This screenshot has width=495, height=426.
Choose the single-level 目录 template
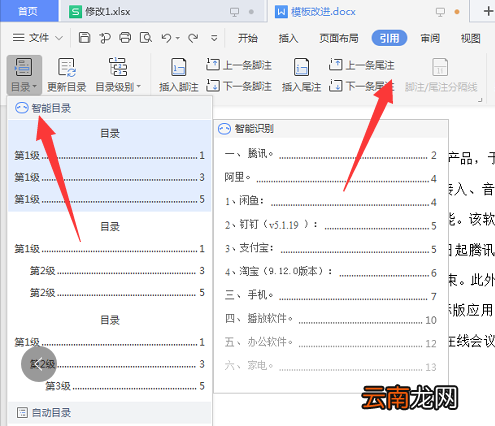coord(109,166)
